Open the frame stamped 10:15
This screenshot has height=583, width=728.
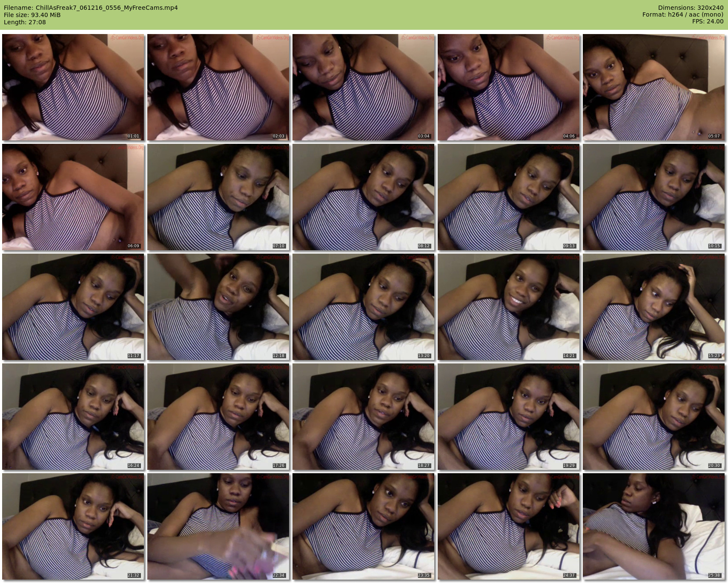pos(654,197)
